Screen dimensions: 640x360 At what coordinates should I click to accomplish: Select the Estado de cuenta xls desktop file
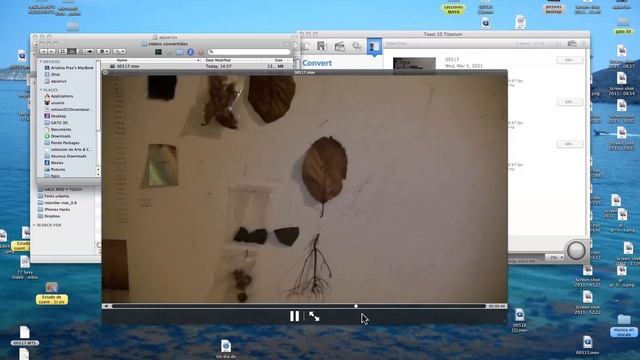coord(51,293)
